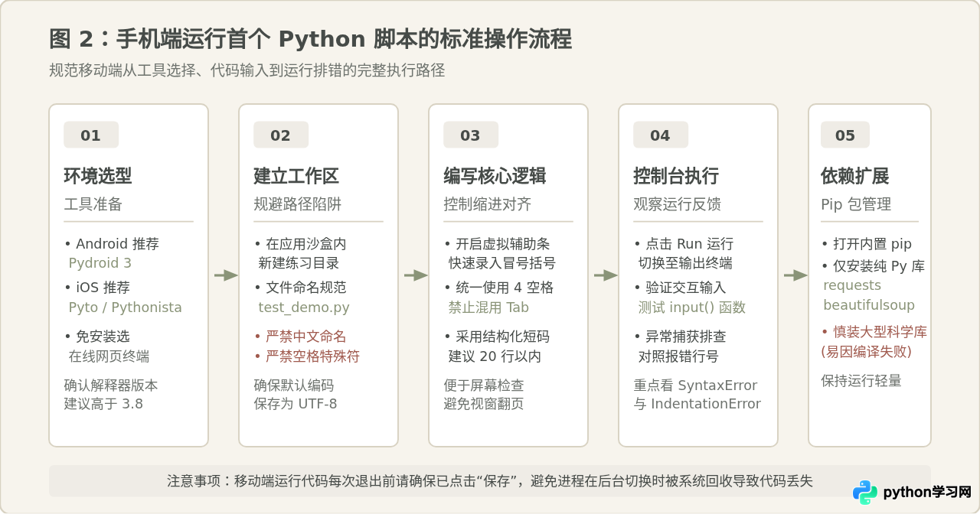Select the 建议高于 3.8 line
Image resolution: width=980 pixels, height=514 pixels.
[x=103, y=404]
